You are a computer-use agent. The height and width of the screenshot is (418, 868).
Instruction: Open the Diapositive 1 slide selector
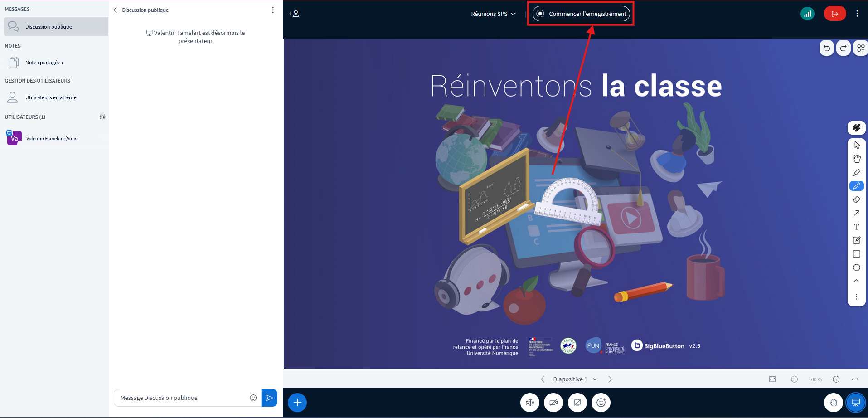574,379
